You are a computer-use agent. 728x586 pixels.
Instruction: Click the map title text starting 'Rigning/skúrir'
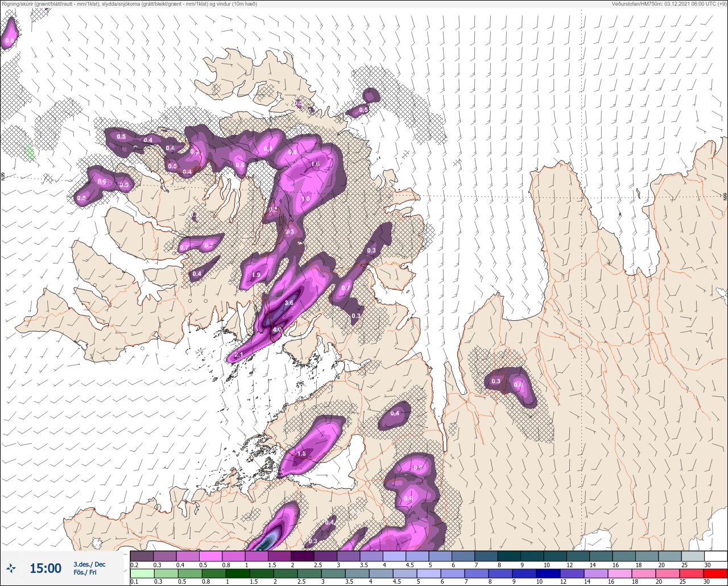tap(130, 4)
